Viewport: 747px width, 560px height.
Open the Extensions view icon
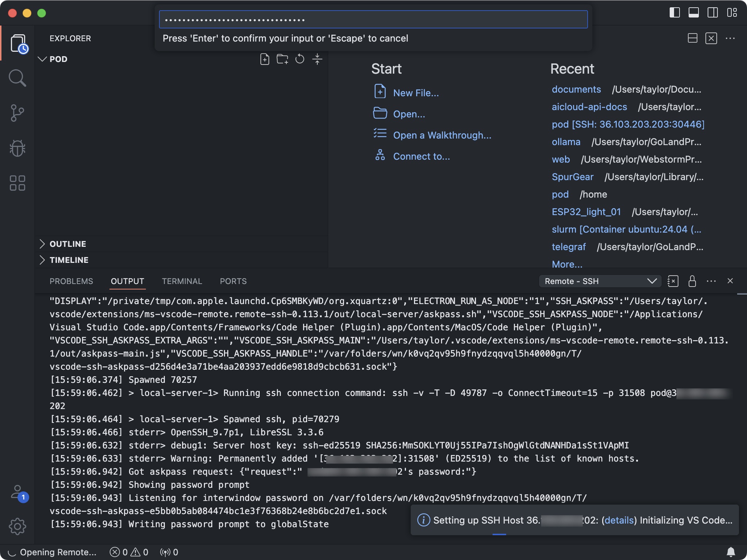point(18,183)
